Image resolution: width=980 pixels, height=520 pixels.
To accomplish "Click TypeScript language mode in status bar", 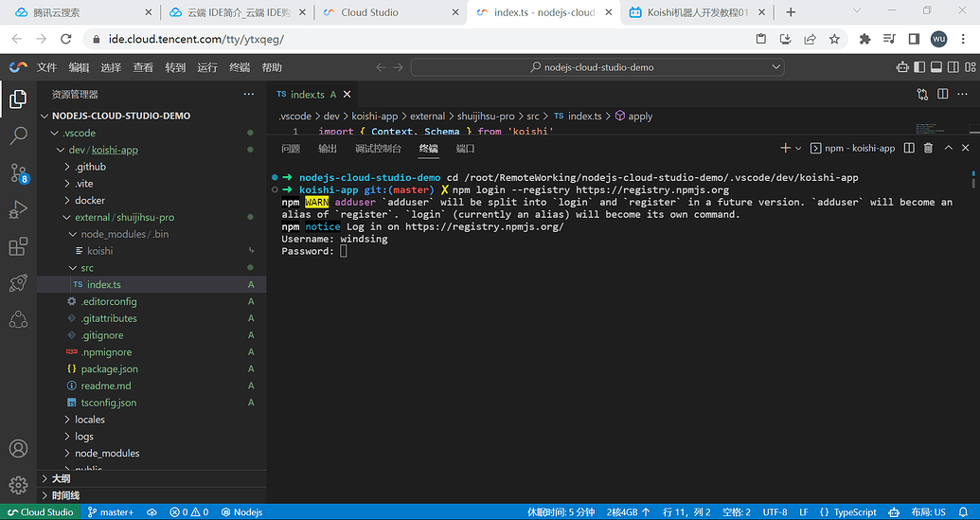I will click(x=847, y=512).
